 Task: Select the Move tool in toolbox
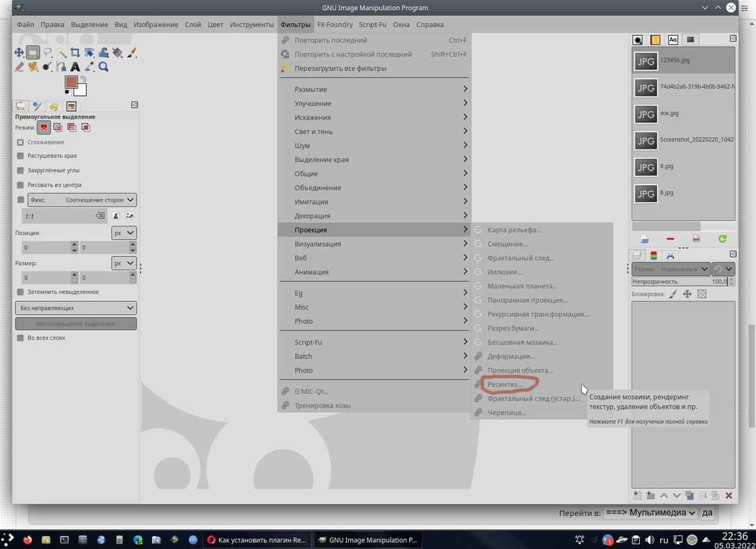tap(19, 52)
